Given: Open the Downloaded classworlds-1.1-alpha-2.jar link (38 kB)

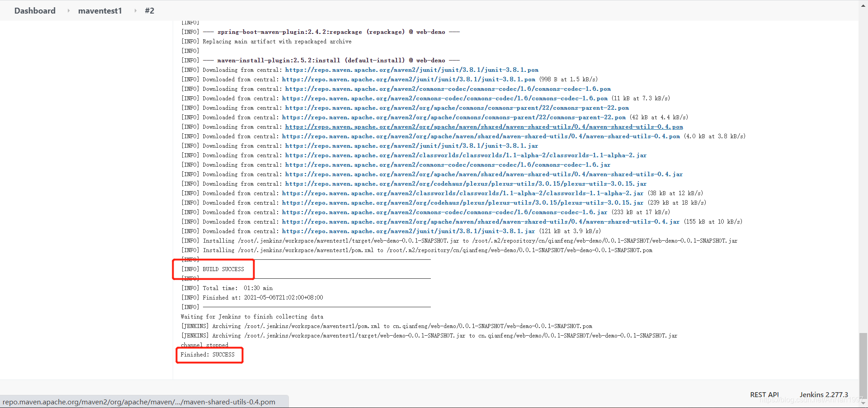Looking at the screenshot, I should tap(463, 193).
